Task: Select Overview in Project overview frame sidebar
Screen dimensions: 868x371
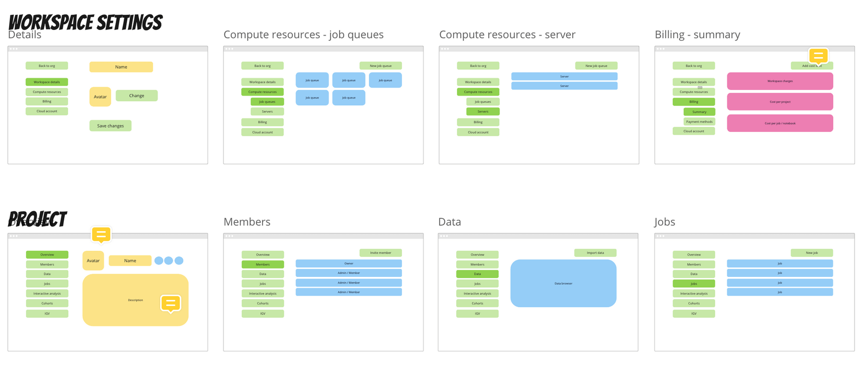Action: [47, 255]
